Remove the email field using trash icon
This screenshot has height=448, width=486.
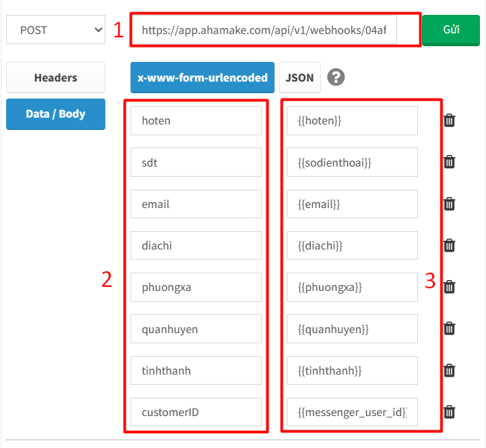click(x=449, y=204)
